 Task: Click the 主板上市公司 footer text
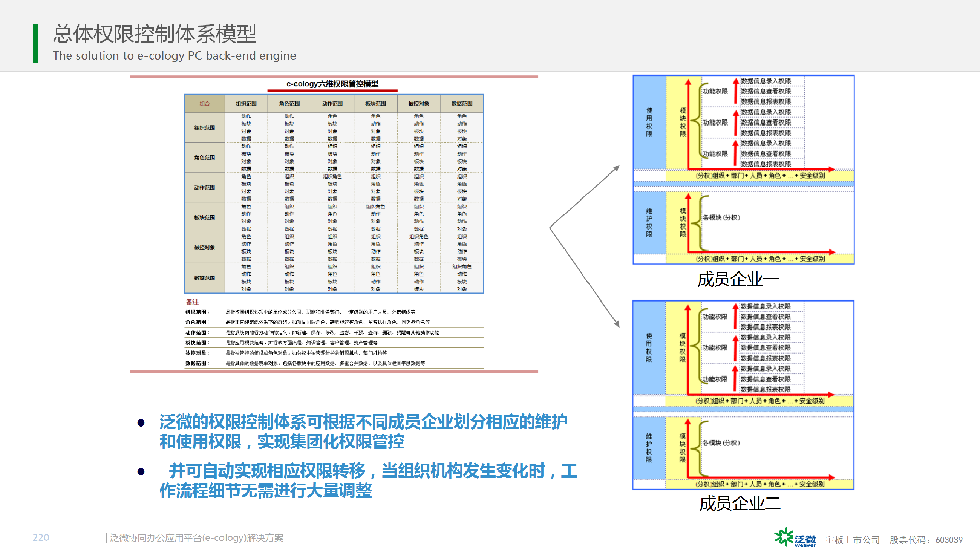[x=852, y=540]
